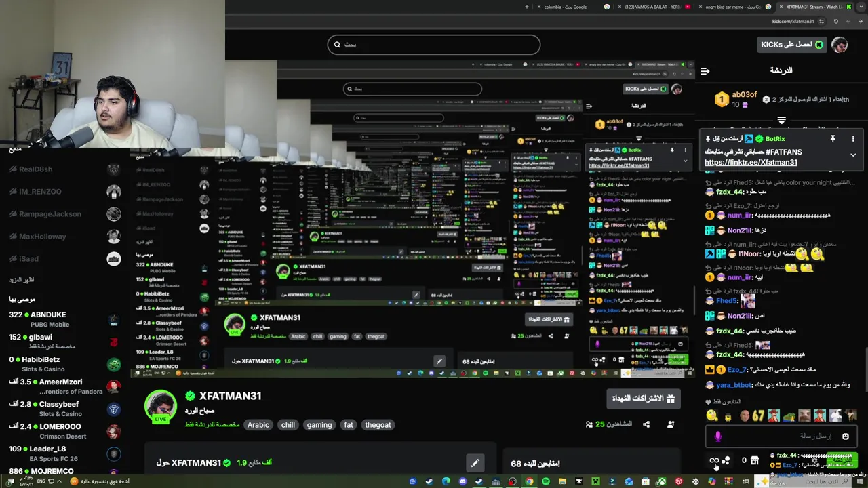Open Chrome from the Windows taskbar
Image resolution: width=868 pixels, height=488 pixels.
point(529,481)
